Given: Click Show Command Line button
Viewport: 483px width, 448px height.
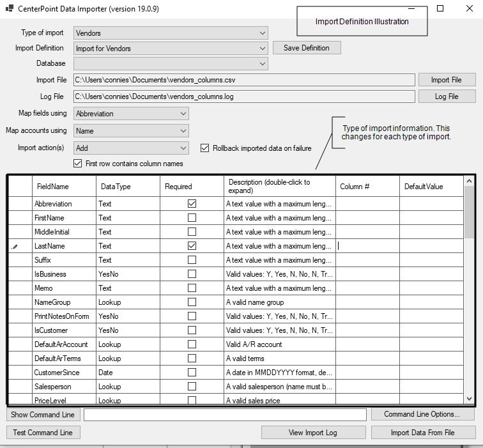Looking at the screenshot, I should click(43, 415).
